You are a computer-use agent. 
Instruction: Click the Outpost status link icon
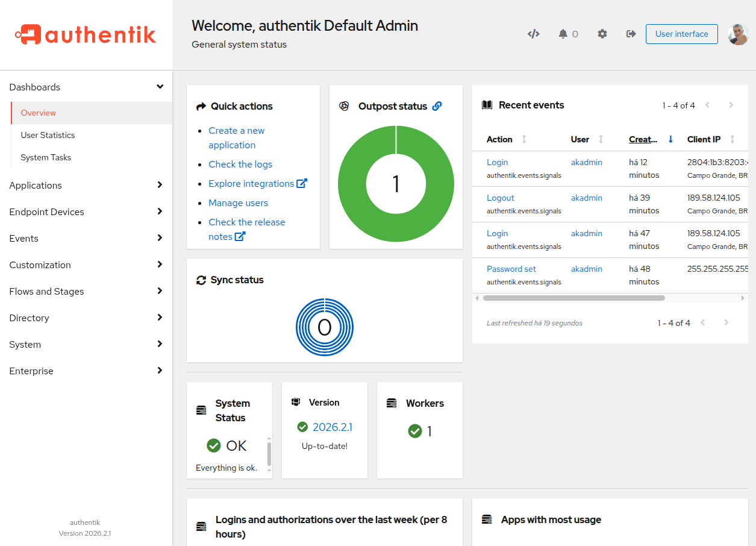click(x=437, y=106)
